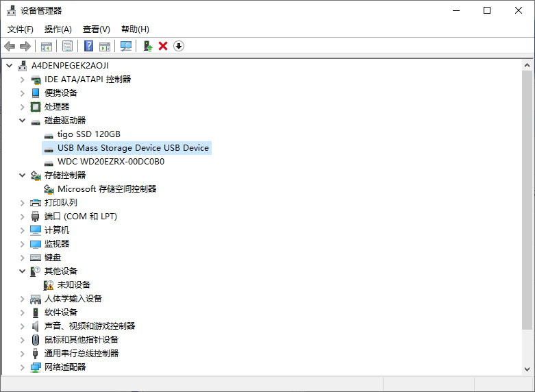Expand the IDE ATA/ATAPI 控制器 node
Image resolution: width=535 pixels, height=392 pixels.
pos(22,79)
